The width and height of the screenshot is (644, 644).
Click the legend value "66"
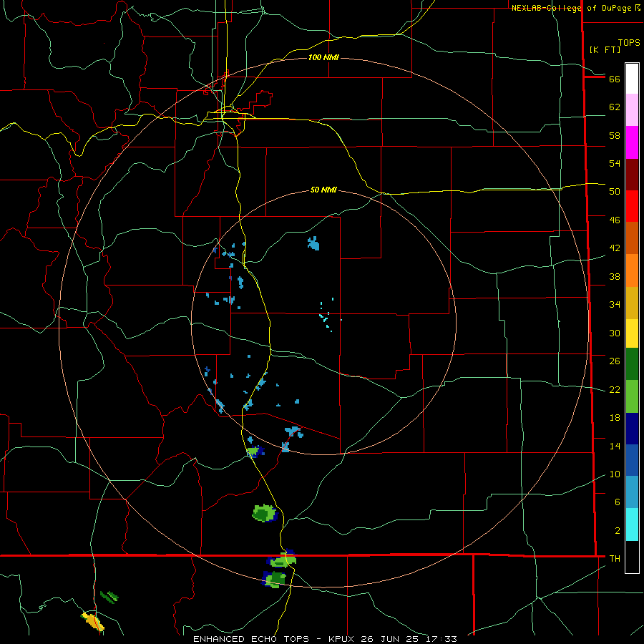[x=615, y=79]
